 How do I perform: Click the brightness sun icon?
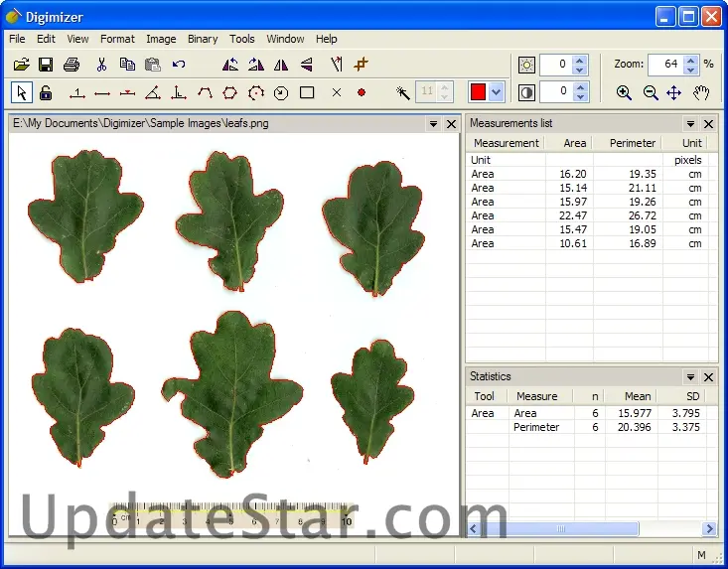point(526,65)
